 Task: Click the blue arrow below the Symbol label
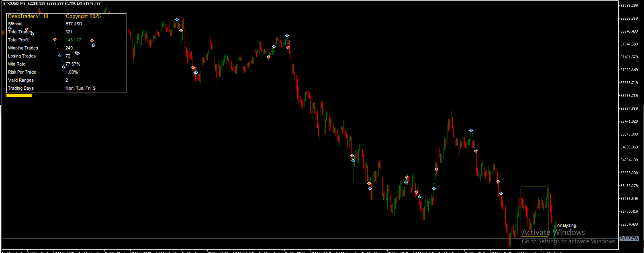pos(10,28)
